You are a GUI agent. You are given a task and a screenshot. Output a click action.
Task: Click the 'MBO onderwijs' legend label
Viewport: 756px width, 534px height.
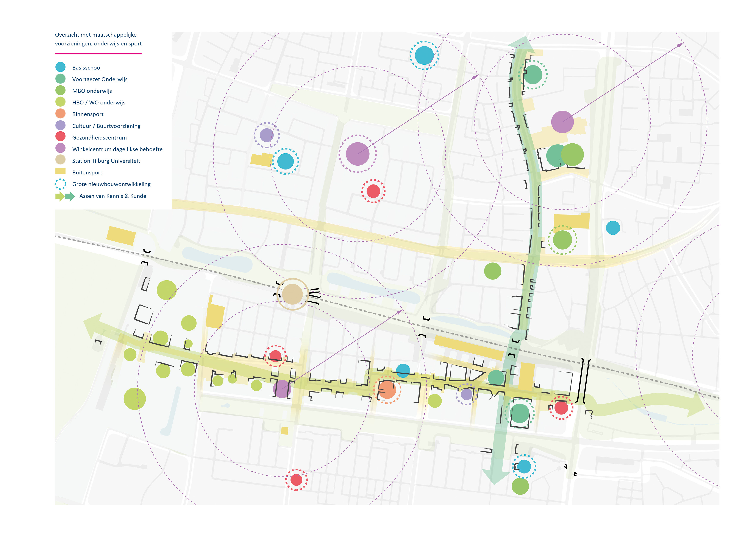point(92,91)
